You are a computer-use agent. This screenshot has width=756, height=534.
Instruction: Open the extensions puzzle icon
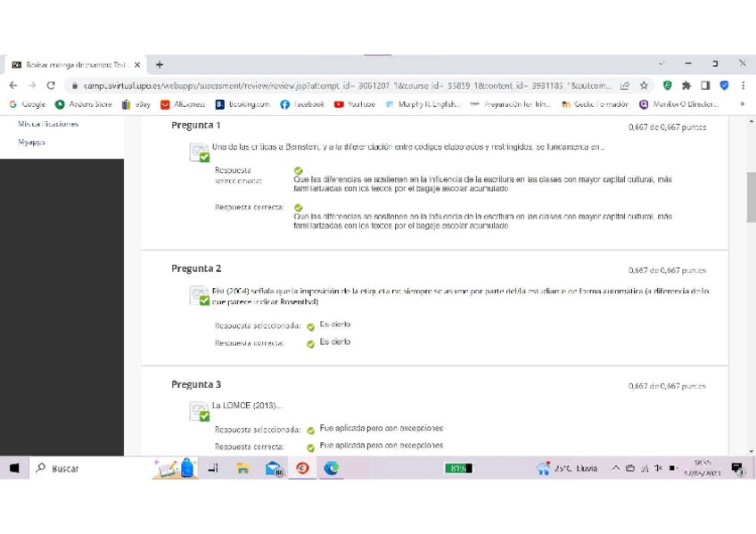click(686, 86)
